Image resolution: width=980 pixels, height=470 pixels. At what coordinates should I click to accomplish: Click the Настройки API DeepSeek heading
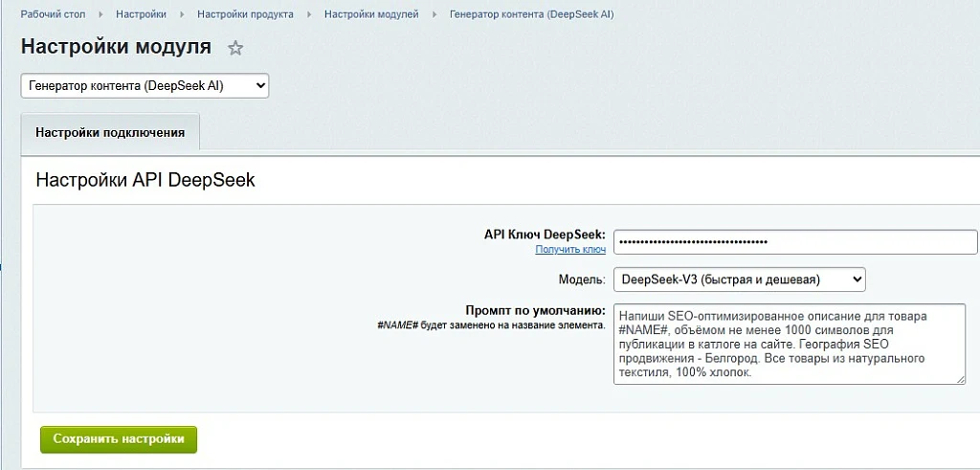coord(145,180)
